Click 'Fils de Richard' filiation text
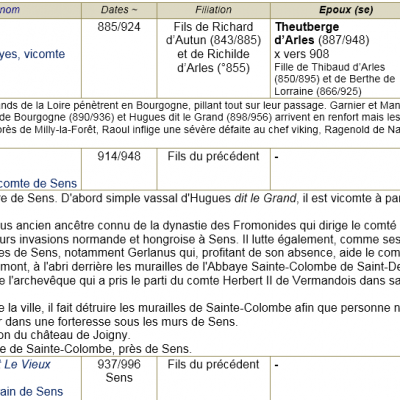 click(213, 27)
